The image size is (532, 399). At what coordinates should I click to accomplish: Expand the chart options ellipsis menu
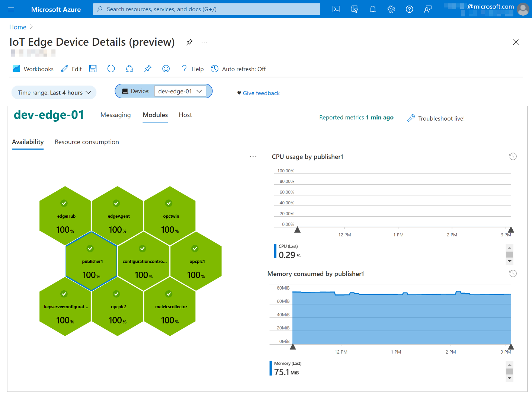[x=253, y=156]
